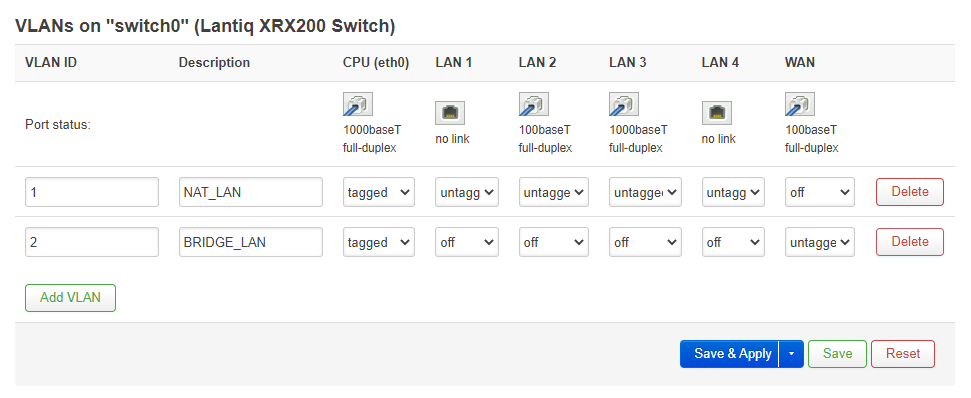Click the WAN connected port icon
Screen dimensions: 971x398
(x=799, y=104)
